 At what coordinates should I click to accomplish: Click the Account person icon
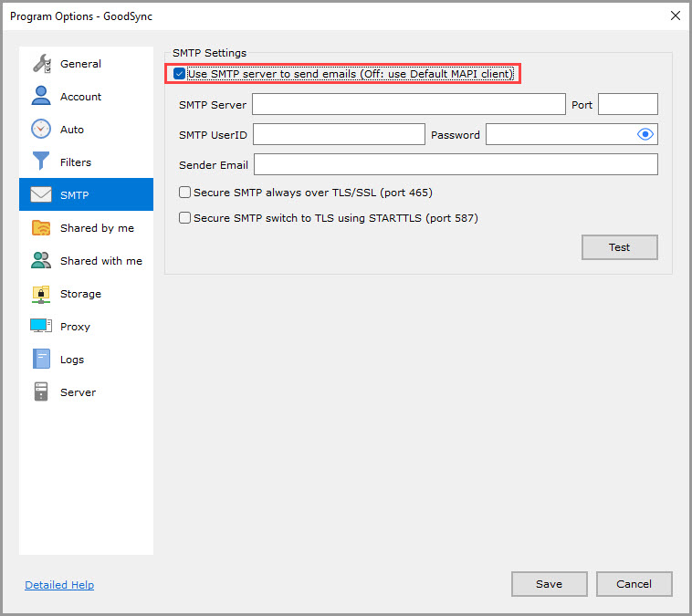tap(41, 96)
